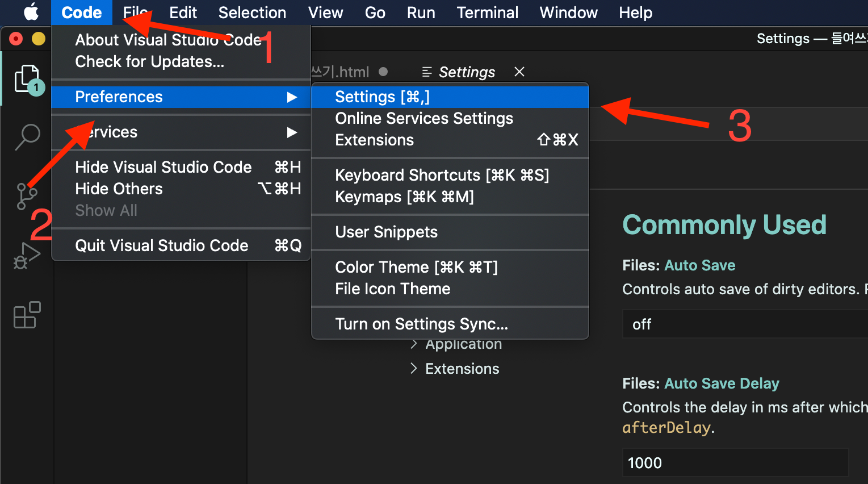The width and height of the screenshot is (868, 484).
Task: Expand the Preferences submenu
Action: pyautogui.click(x=181, y=97)
